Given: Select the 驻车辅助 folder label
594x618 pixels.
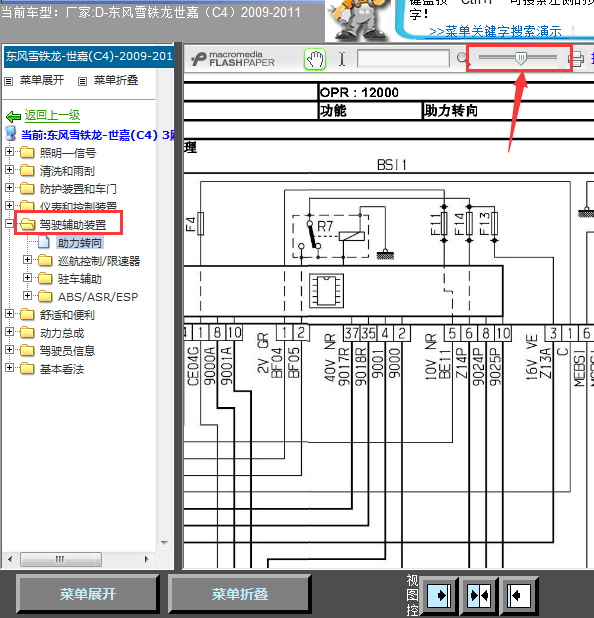Looking at the screenshot, I should point(80,279).
